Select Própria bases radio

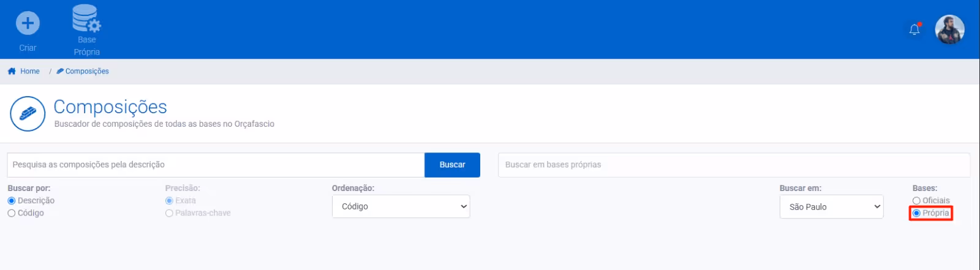click(x=916, y=213)
